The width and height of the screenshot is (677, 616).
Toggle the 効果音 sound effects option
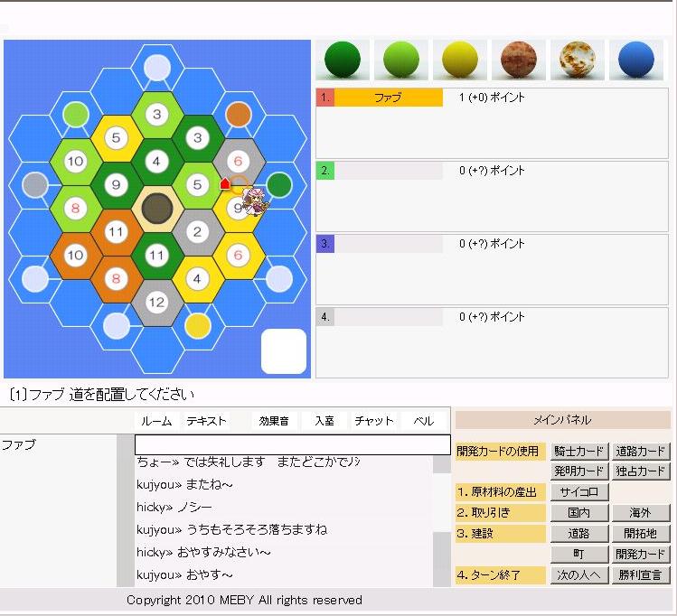tap(273, 421)
